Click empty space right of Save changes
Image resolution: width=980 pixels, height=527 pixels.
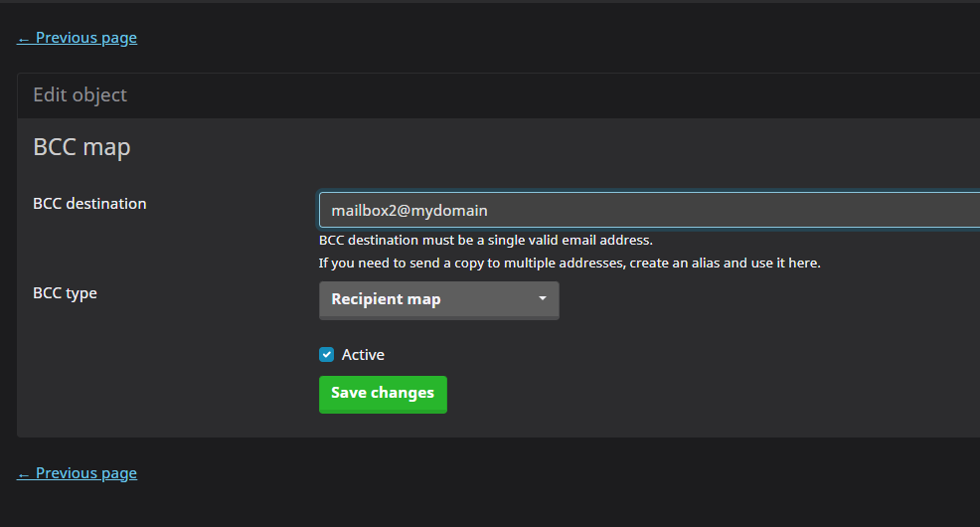(646, 394)
